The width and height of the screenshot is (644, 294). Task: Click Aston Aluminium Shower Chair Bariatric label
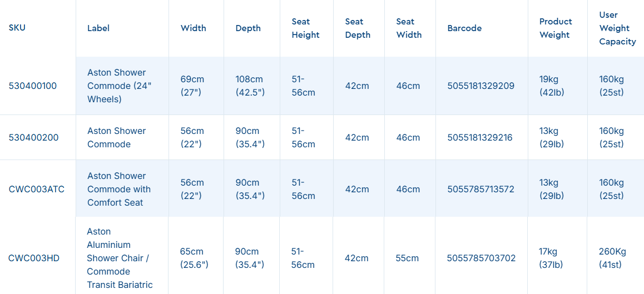point(119,258)
